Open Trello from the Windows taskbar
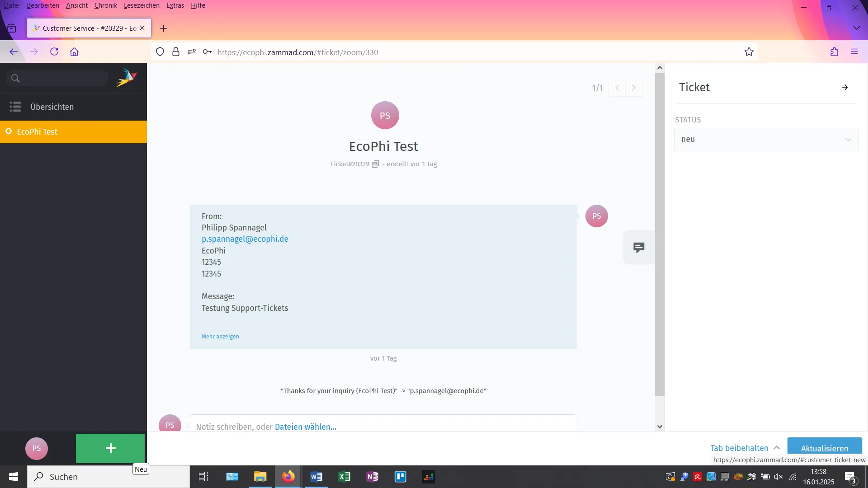The height and width of the screenshot is (488, 868). coord(401,477)
